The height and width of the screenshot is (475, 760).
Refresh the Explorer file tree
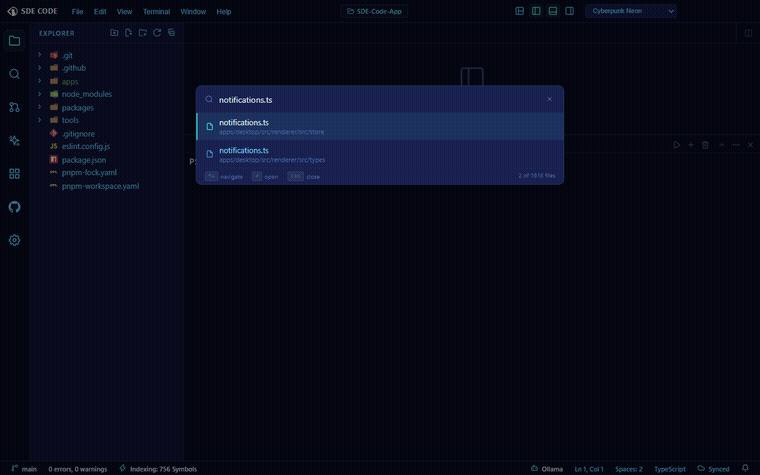pyautogui.click(x=157, y=32)
